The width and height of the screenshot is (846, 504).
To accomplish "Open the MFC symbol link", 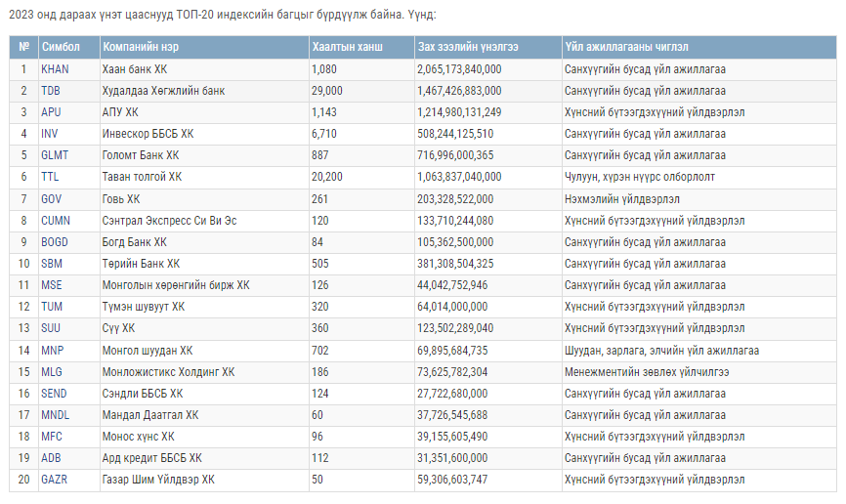I will (52, 437).
